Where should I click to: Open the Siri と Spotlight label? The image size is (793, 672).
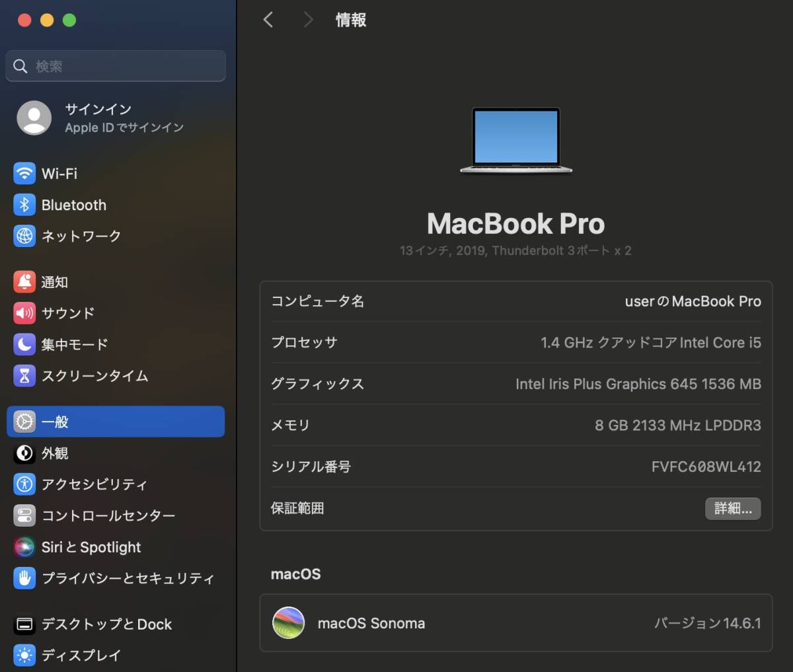(91, 547)
